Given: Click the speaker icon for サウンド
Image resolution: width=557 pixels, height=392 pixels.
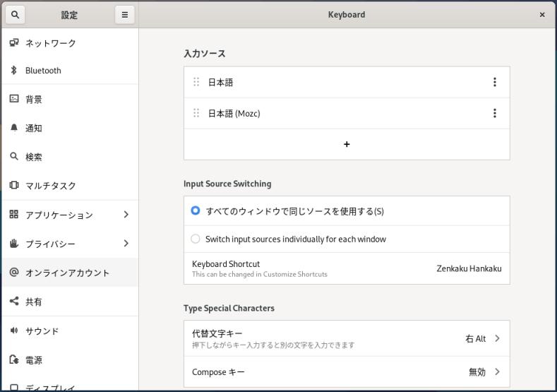Looking at the screenshot, I should tap(14, 331).
